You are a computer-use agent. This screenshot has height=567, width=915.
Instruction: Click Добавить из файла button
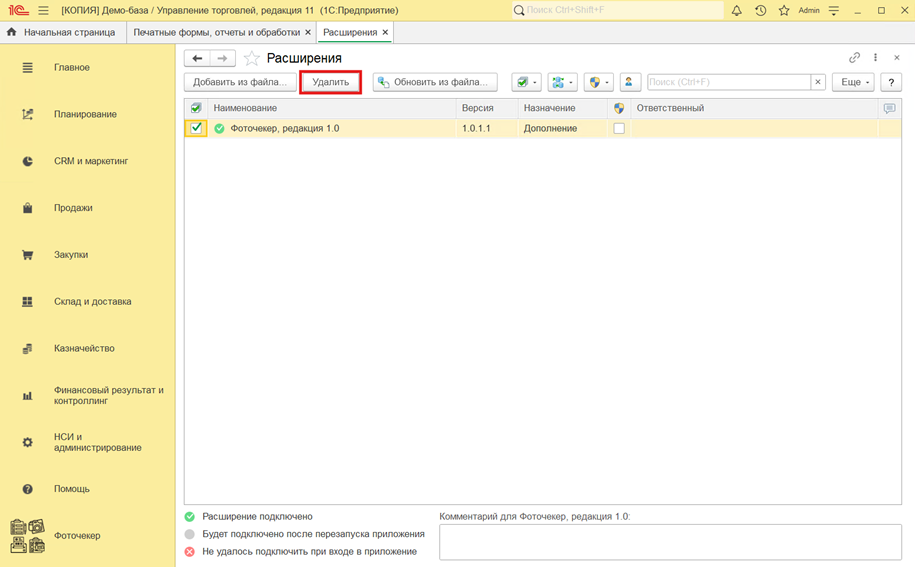point(240,82)
